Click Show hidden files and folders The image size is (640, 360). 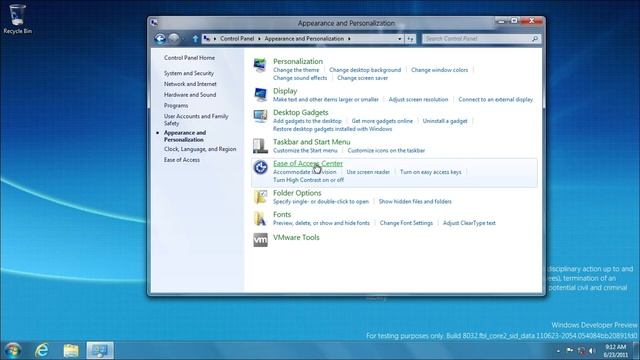tap(415, 202)
